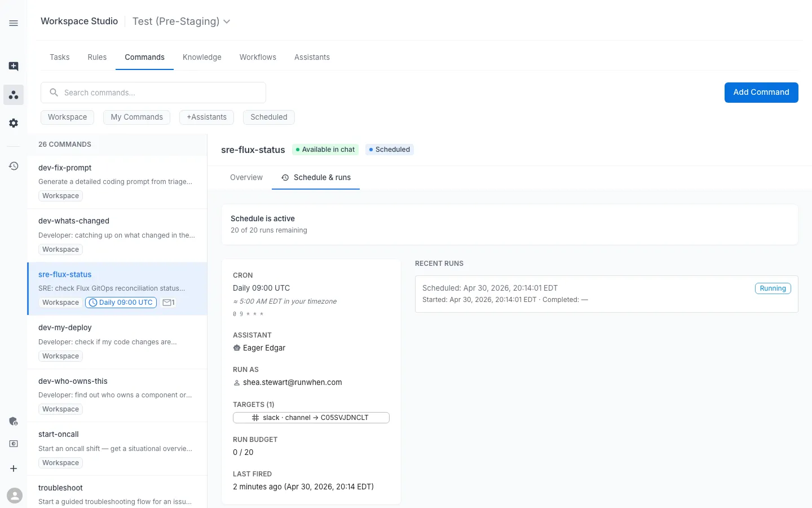Screen dimensions: 812x508
Task: Switch to the Tasks tab
Action: click(x=60, y=57)
